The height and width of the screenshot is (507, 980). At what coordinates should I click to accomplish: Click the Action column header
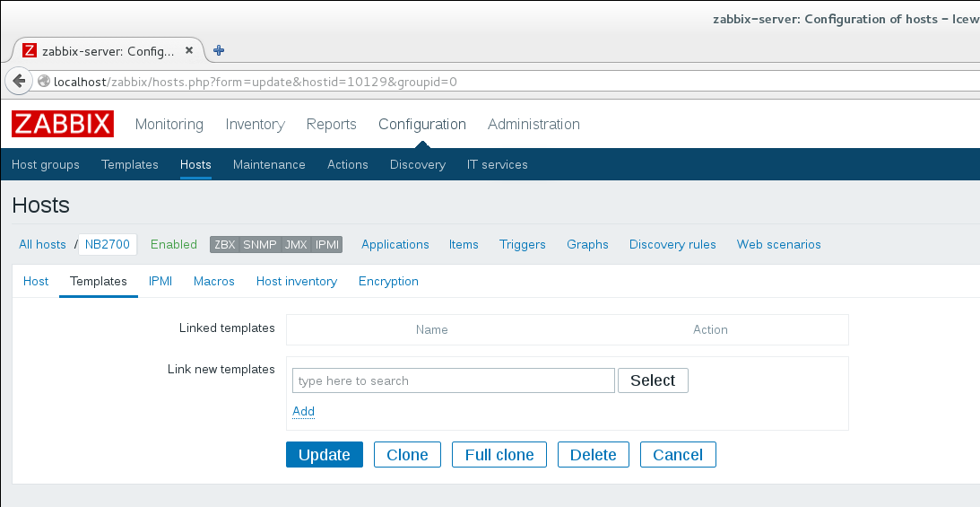click(710, 329)
